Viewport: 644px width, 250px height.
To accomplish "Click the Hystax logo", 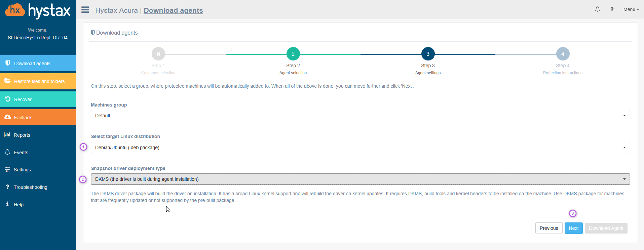I will (x=38, y=11).
